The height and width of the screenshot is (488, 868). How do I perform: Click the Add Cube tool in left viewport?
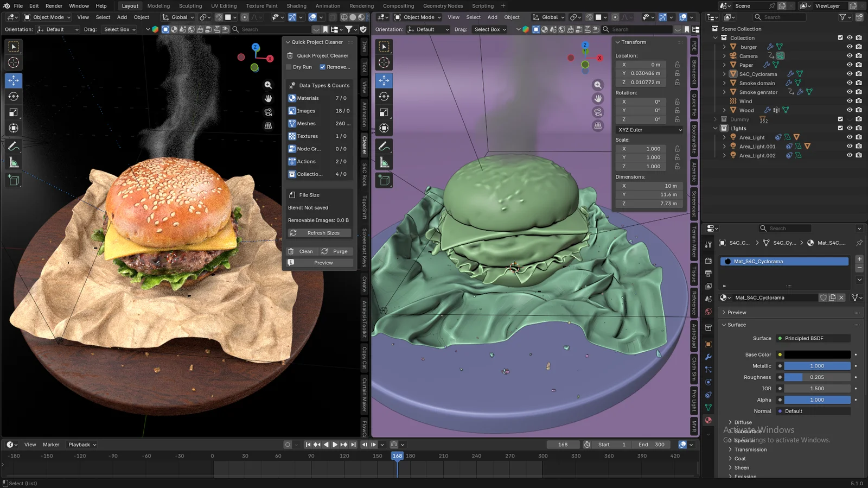click(14, 181)
